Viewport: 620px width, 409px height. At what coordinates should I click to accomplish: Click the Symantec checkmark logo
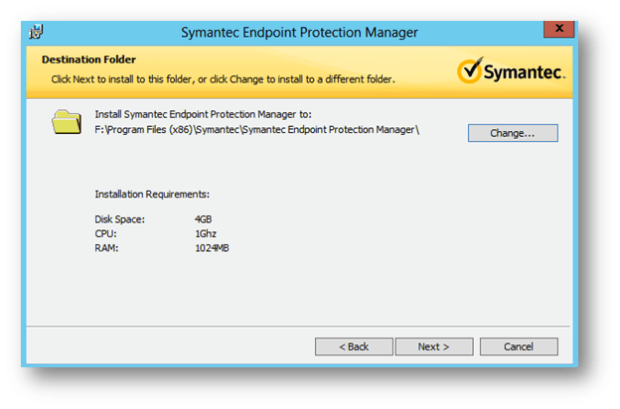point(513,72)
